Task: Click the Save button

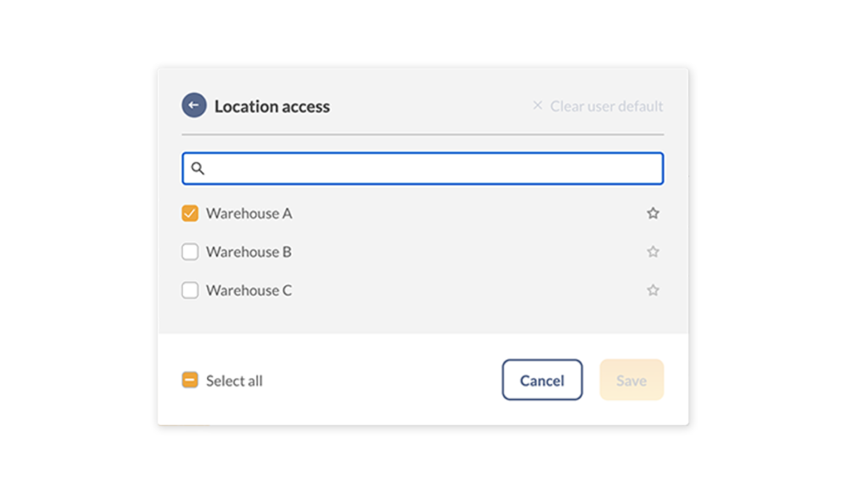Action: [632, 380]
